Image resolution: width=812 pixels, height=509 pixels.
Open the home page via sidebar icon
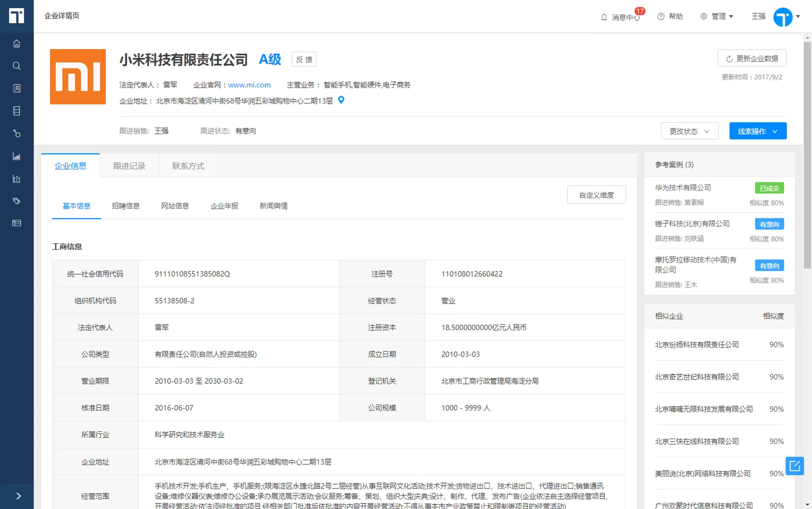click(17, 43)
